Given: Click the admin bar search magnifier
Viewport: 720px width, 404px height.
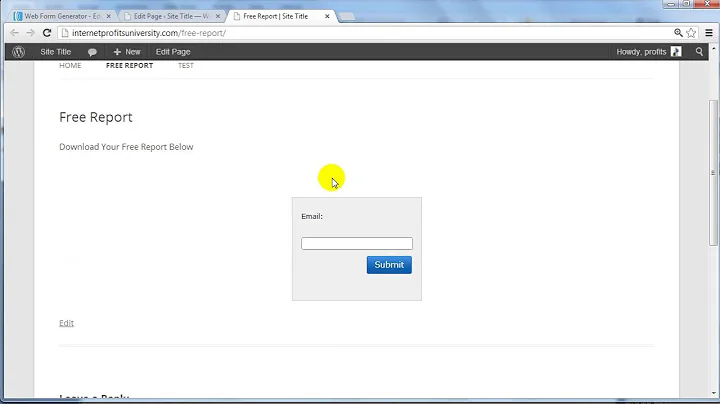Looking at the screenshot, I should pos(699,52).
